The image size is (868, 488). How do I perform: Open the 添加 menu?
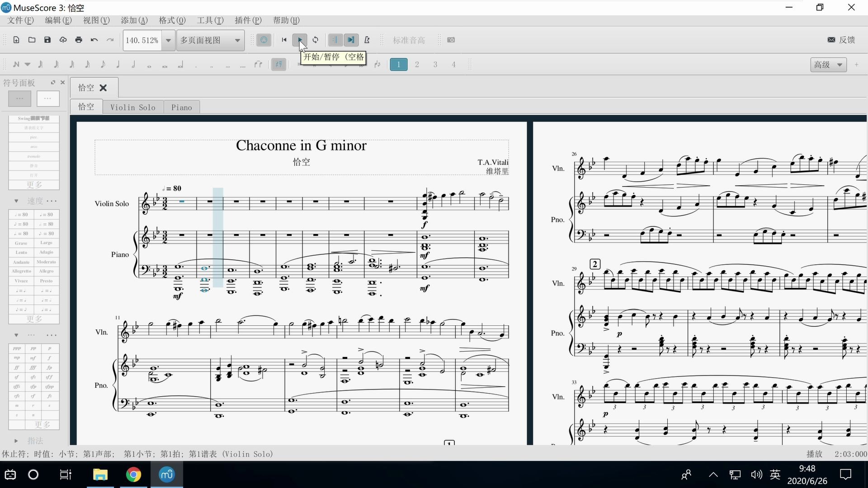[x=134, y=20]
